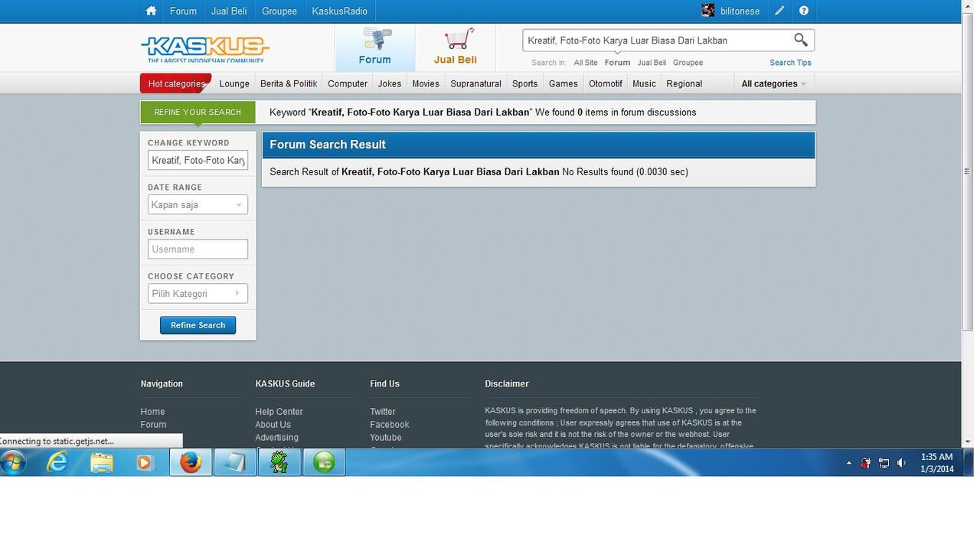The height and width of the screenshot is (551, 980).
Task: Open the Computer category
Action: [348, 83]
